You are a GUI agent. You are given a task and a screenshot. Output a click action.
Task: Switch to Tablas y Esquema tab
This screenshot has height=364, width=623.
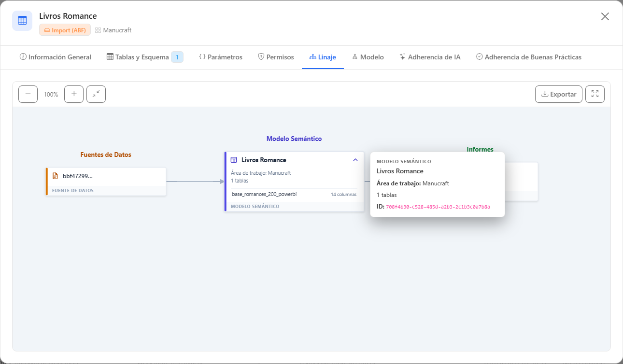(x=145, y=57)
